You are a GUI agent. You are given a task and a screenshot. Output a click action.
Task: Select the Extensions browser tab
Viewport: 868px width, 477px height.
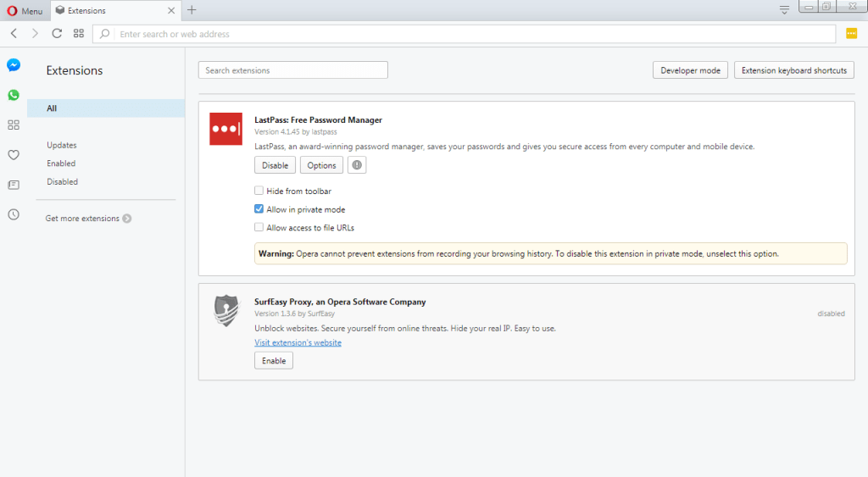tap(114, 10)
